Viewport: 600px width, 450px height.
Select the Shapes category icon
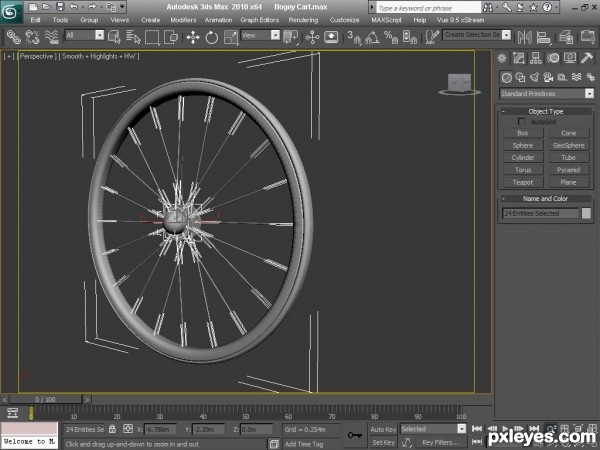[520, 78]
